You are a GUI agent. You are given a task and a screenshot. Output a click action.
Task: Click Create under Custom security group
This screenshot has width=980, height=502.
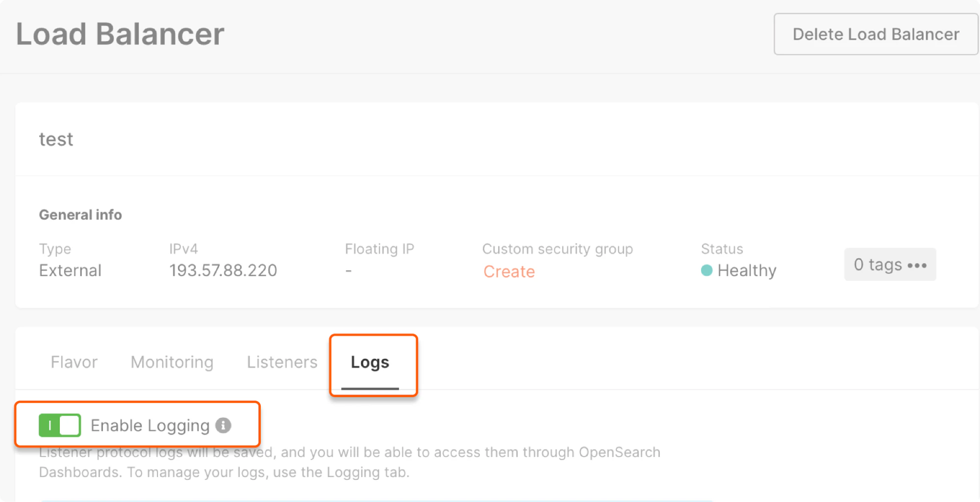coord(509,272)
